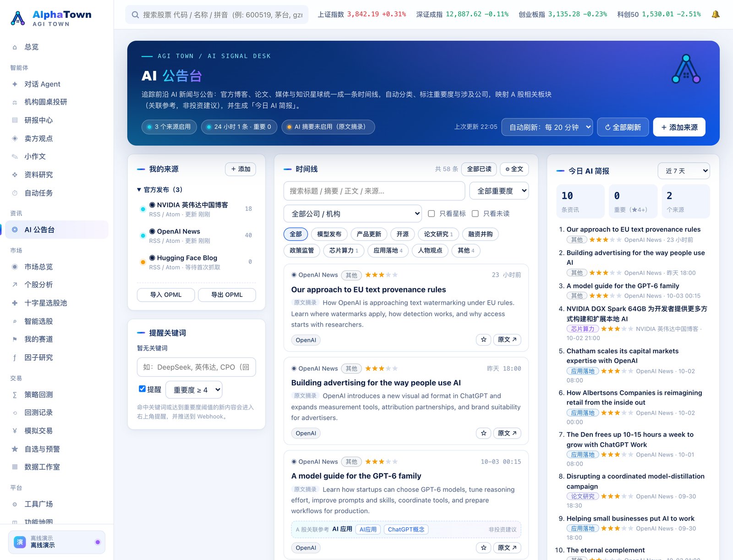Toggle the 离线演示 mode indicator

(x=98, y=542)
